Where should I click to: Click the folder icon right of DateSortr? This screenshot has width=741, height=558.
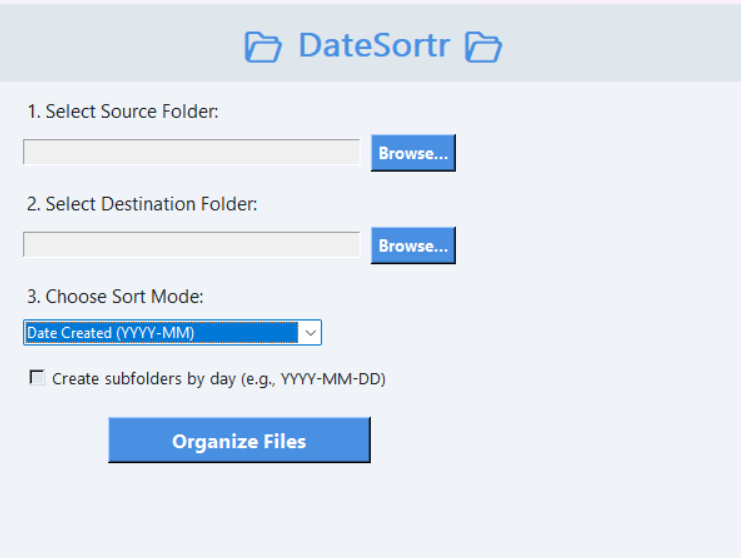483,47
